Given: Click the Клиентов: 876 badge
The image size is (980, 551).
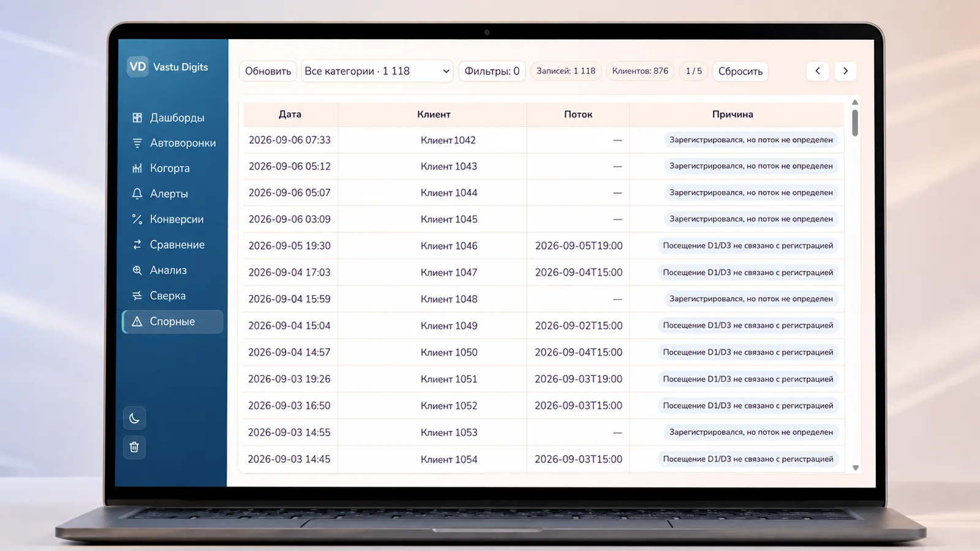Looking at the screenshot, I should pyautogui.click(x=640, y=71).
